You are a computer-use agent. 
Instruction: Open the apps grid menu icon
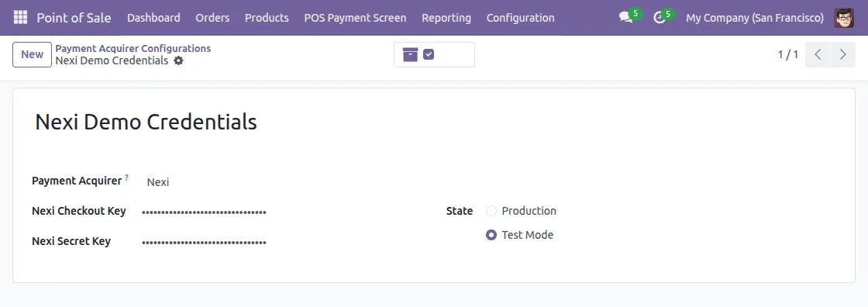coord(20,18)
